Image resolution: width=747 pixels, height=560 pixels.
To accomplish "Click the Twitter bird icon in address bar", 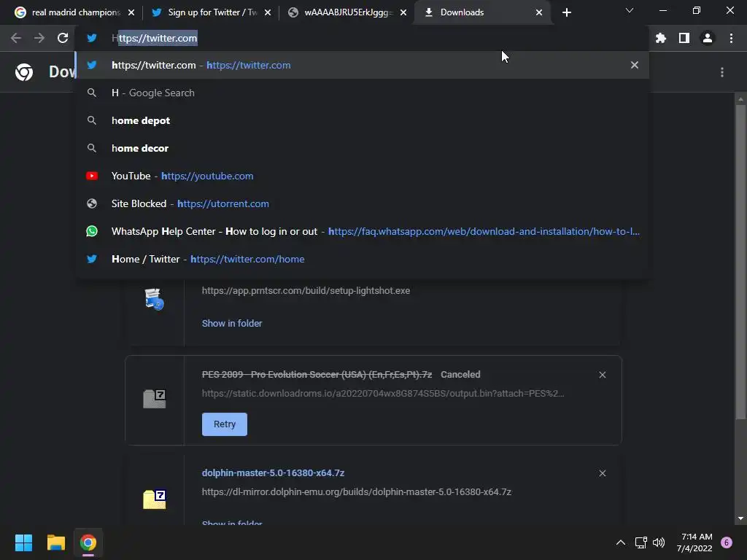I will (92, 38).
